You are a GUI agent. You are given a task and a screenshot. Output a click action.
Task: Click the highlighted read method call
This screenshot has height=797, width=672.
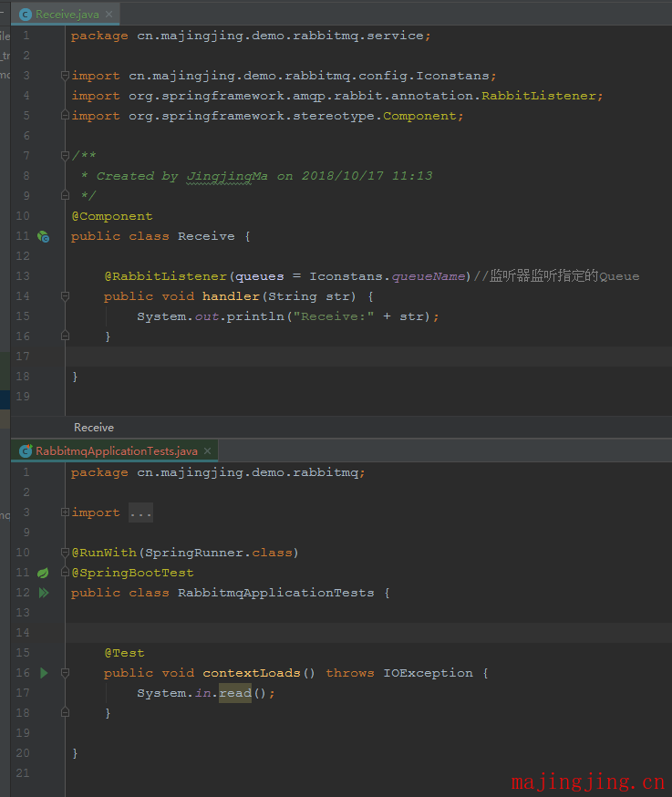[x=235, y=693]
